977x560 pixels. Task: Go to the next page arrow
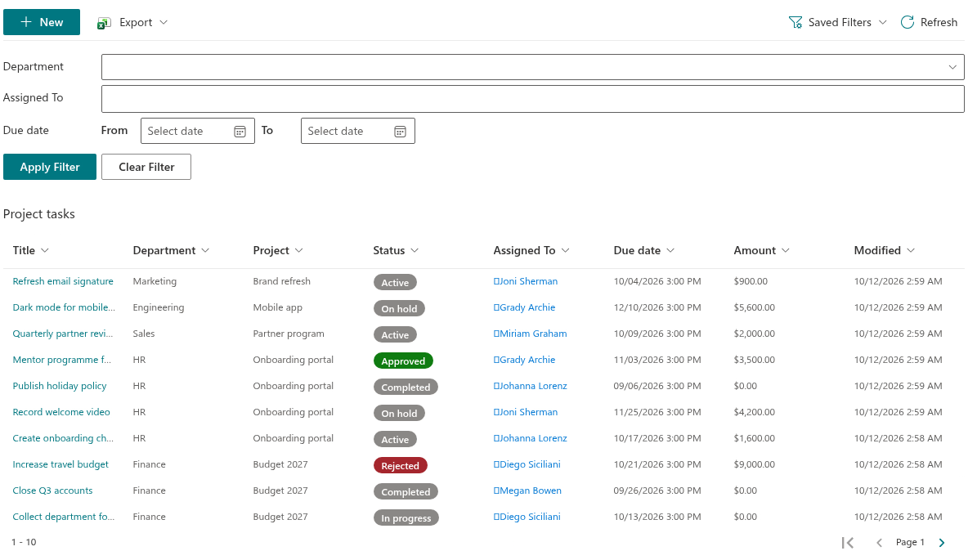pos(942,543)
